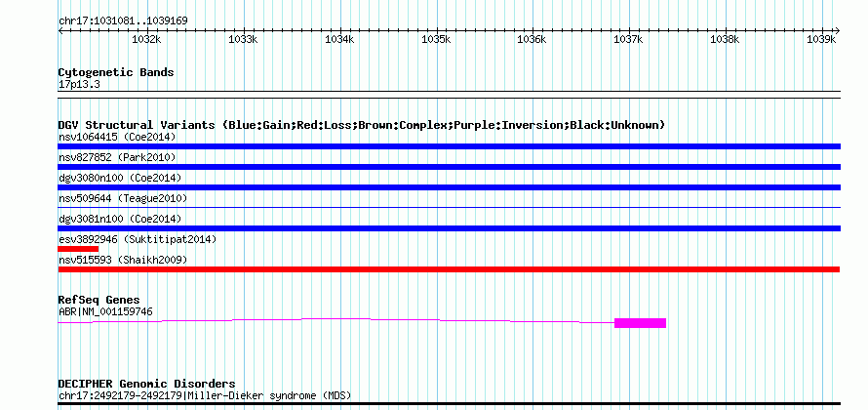The image size is (868, 410).
Task: Click the nsv827852 (Park2010) label
Action: click(x=117, y=157)
